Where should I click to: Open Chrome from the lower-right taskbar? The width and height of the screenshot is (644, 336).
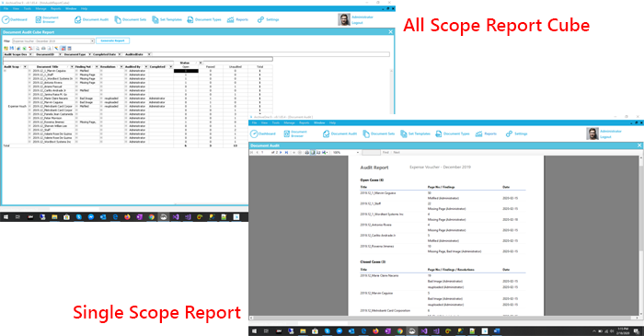(399, 331)
